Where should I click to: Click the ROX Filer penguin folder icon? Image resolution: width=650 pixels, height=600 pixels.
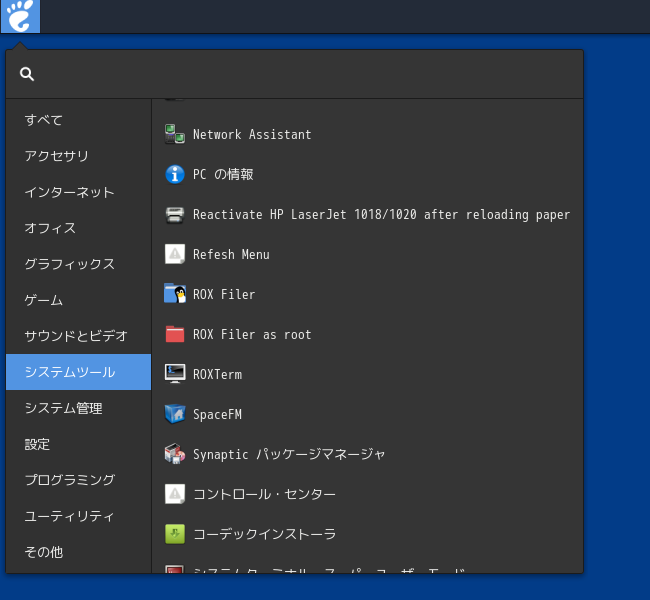coord(175,294)
